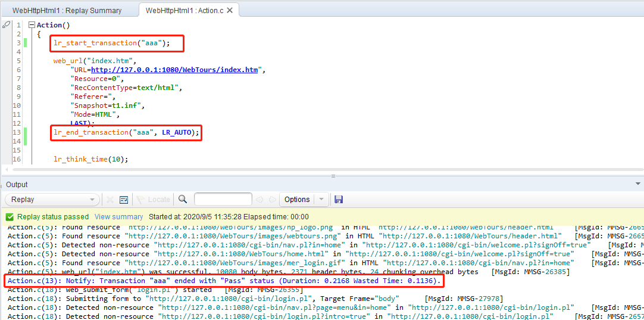644x320 pixels.
Task: Go to previous search result arrow
Action: pos(259,200)
